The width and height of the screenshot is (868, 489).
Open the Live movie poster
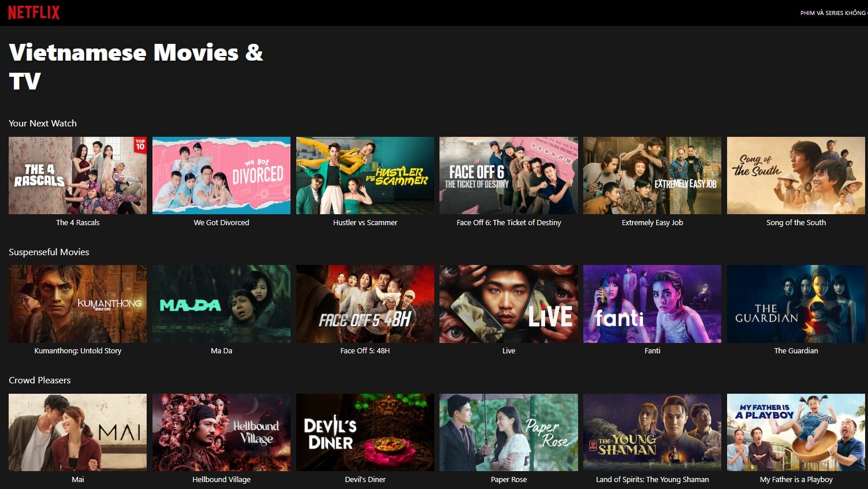click(508, 304)
